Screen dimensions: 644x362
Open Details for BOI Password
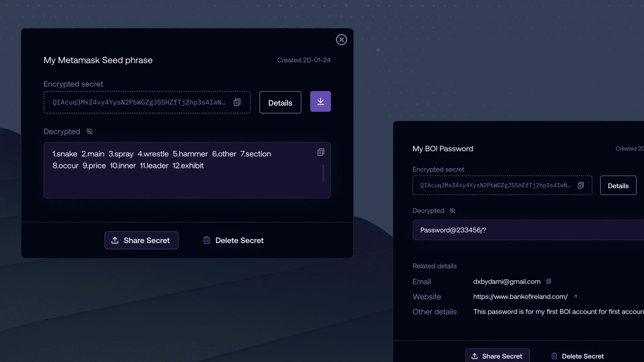click(x=618, y=185)
